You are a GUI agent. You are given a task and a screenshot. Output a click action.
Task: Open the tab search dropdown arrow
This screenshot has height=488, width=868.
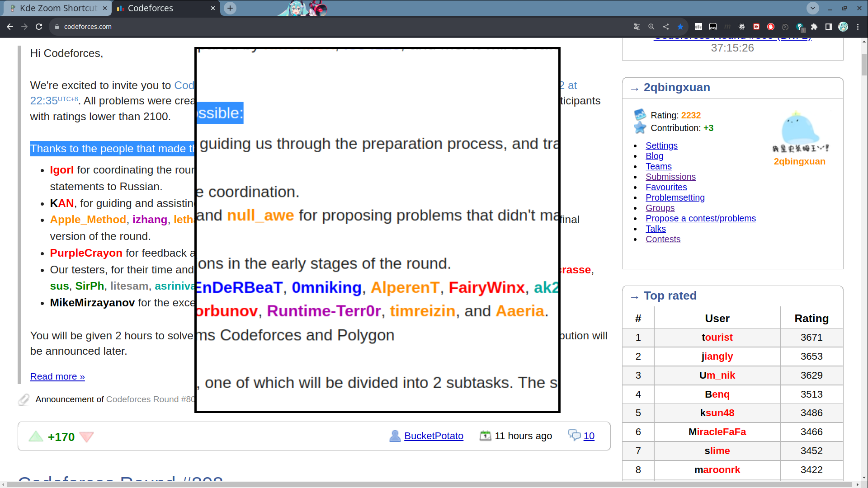tap(813, 8)
